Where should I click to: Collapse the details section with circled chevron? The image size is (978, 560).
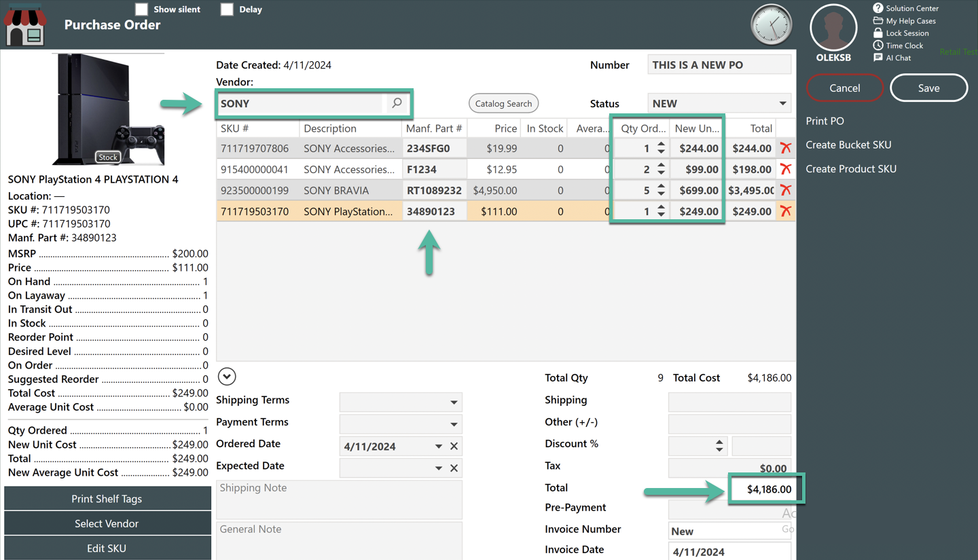(x=227, y=376)
